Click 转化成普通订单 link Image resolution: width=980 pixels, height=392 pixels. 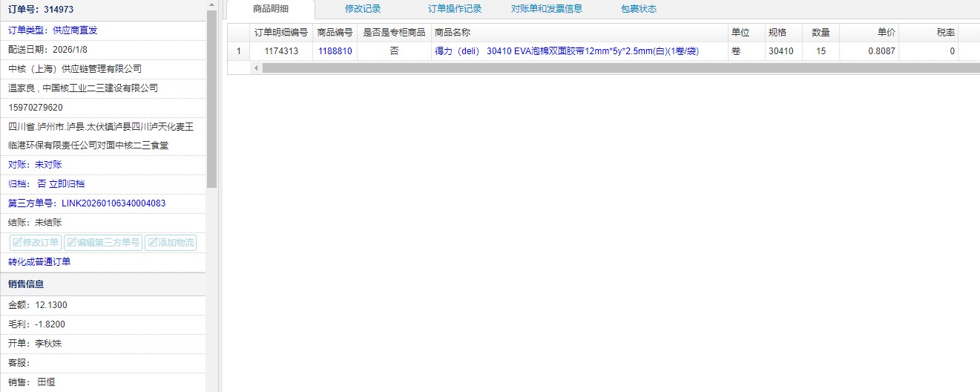[x=39, y=262]
